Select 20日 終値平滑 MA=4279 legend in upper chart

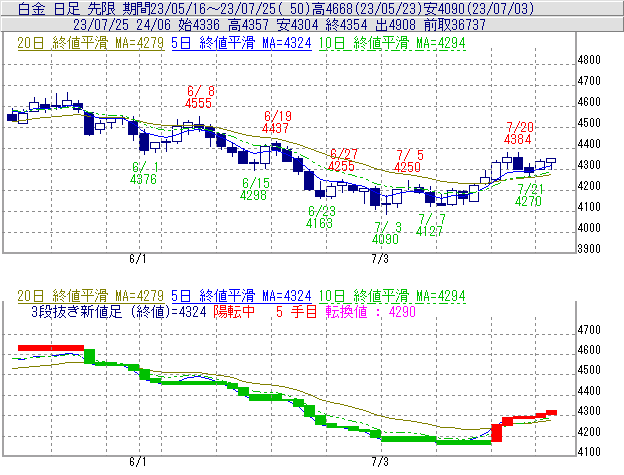click(90, 43)
